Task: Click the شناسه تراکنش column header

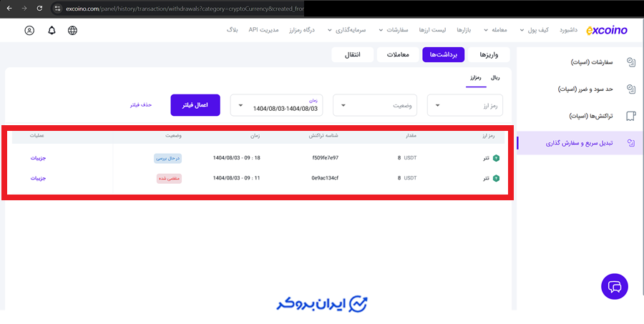Action: 323,136
